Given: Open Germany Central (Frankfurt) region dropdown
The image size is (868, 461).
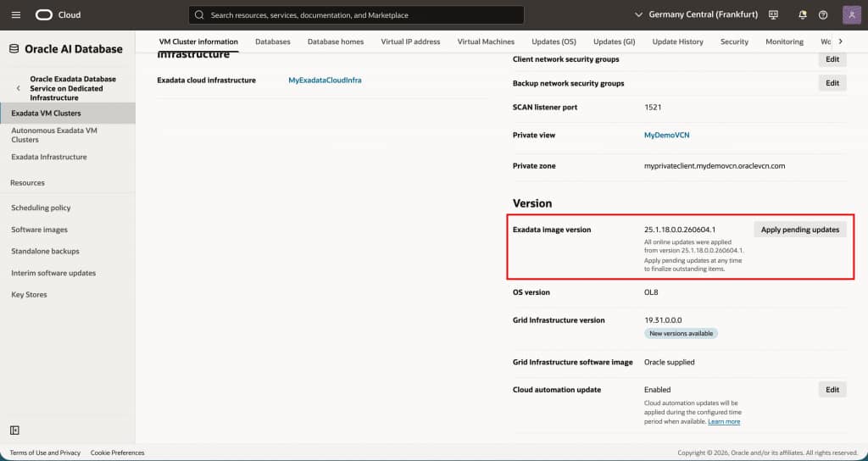Looking at the screenshot, I should tap(697, 15).
